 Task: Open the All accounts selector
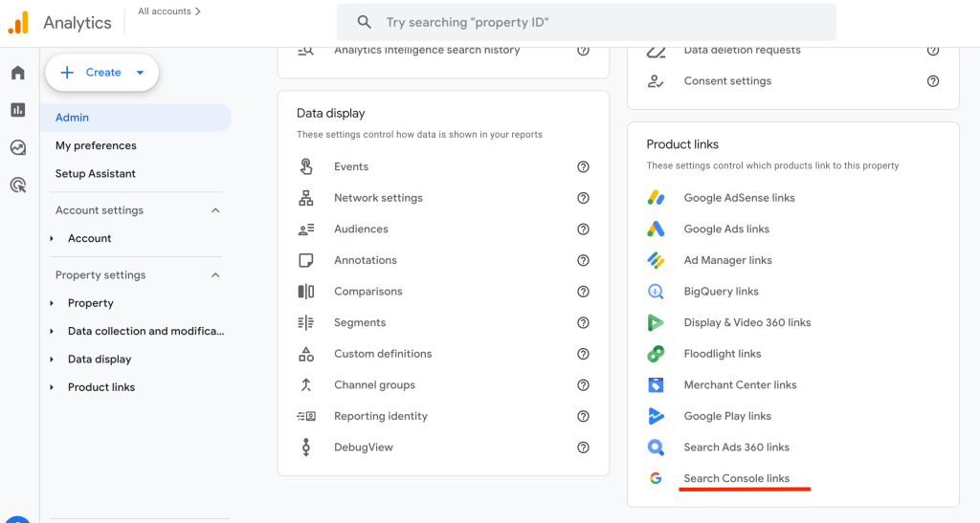click(x=169, y=11)
